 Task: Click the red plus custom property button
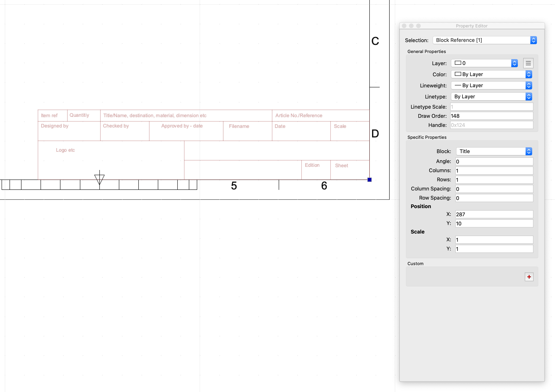[529, 277]
